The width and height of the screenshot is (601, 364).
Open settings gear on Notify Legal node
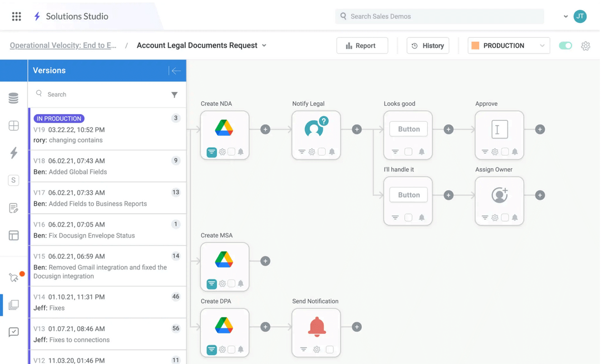(x=312, y=151)
